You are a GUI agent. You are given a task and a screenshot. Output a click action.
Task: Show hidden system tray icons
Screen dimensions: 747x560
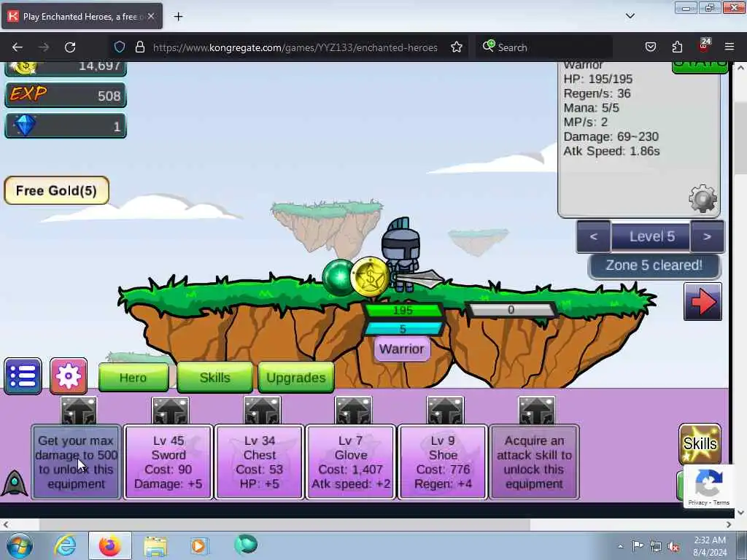point(620,547)
